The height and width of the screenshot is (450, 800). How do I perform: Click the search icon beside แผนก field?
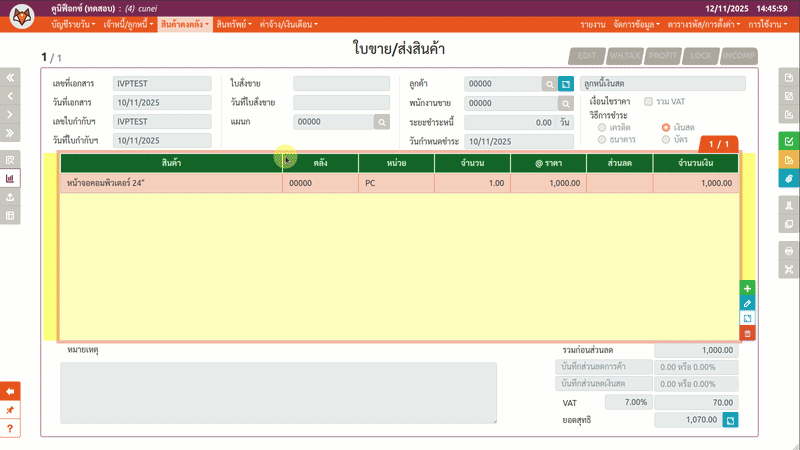381,122
